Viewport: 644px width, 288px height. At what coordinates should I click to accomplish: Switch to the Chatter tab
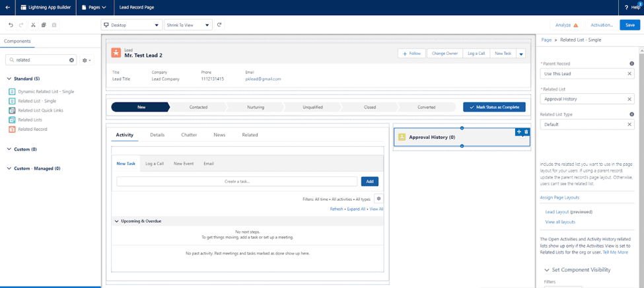click(x=189, y=135)
